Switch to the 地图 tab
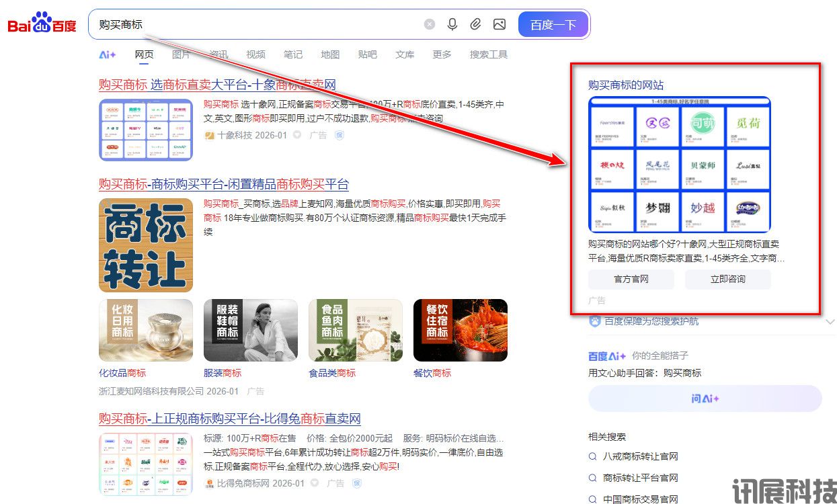Screen dimensions: 837x504 (x=330, y=55)
